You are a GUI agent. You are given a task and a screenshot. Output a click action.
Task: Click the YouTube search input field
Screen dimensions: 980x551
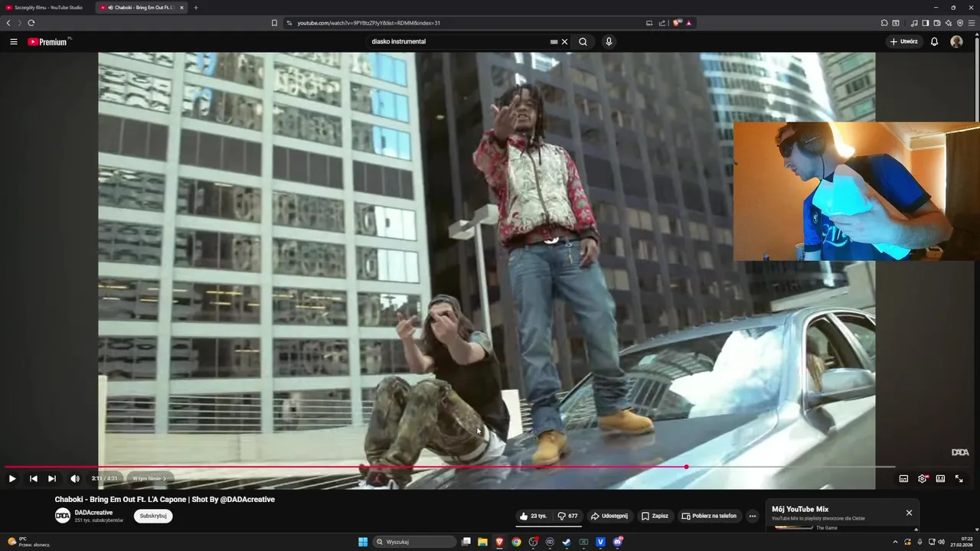pyautogui.click(x=459, y=42)
